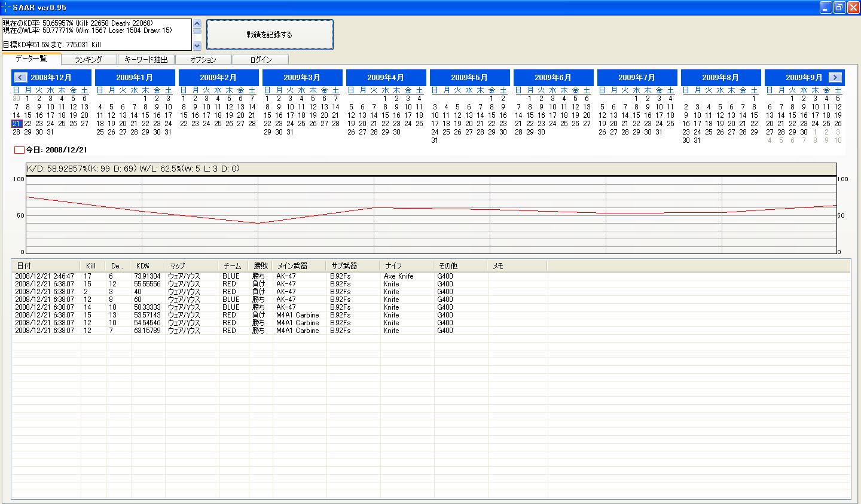Image resolution: width=861 pixels, height=504 pixels.
Task: Sort list by ナイフ column header
Action: 407,265
